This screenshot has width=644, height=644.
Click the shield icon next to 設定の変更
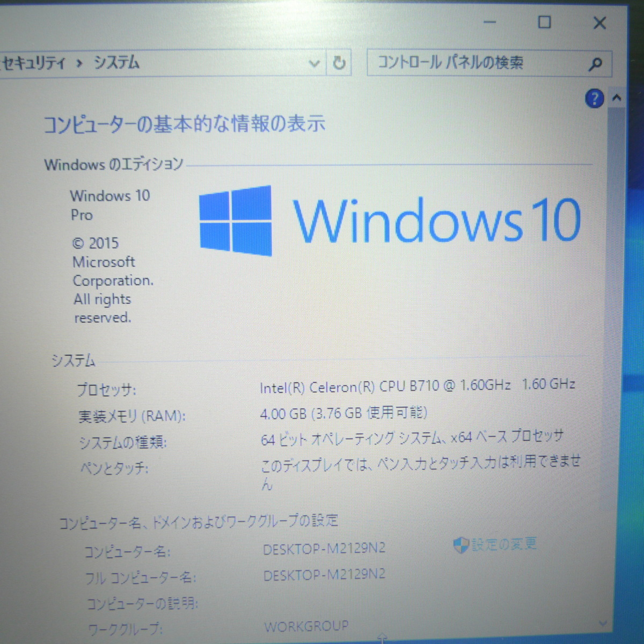coord(461,546)
